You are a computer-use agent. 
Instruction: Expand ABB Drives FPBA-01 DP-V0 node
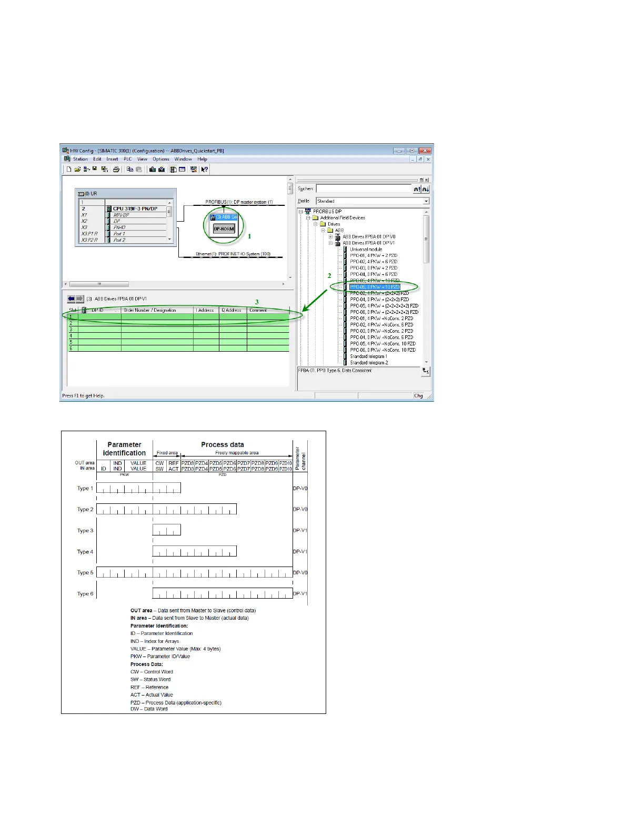pos(331,237)
